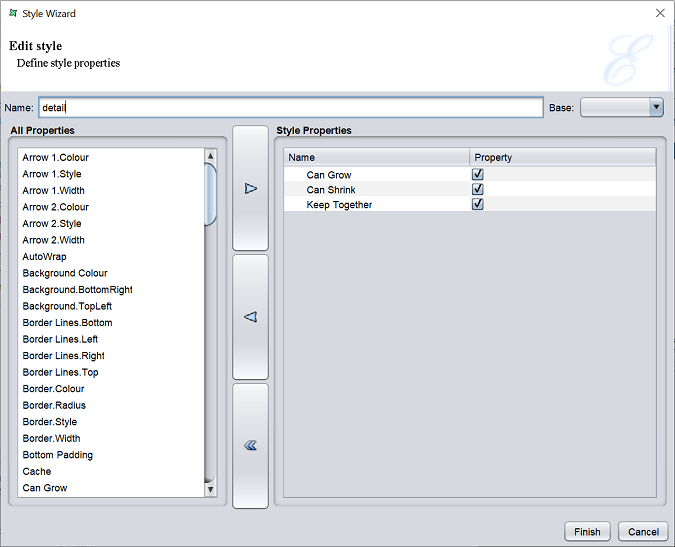Choose Border.Radius in the properties list
Image resolution: width=675 pixels, height=547 pixels.
[x=54, y=405]
